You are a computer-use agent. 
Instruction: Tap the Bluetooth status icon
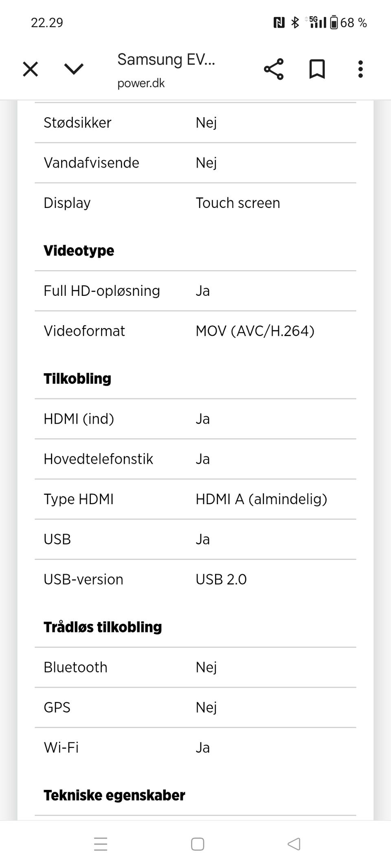pos(295,23)
